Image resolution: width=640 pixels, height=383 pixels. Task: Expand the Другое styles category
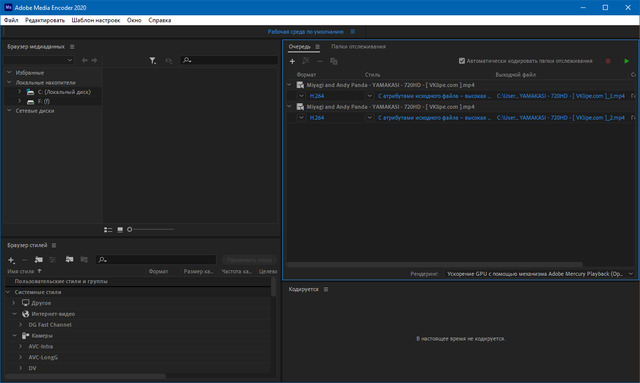tap(13, 303)
